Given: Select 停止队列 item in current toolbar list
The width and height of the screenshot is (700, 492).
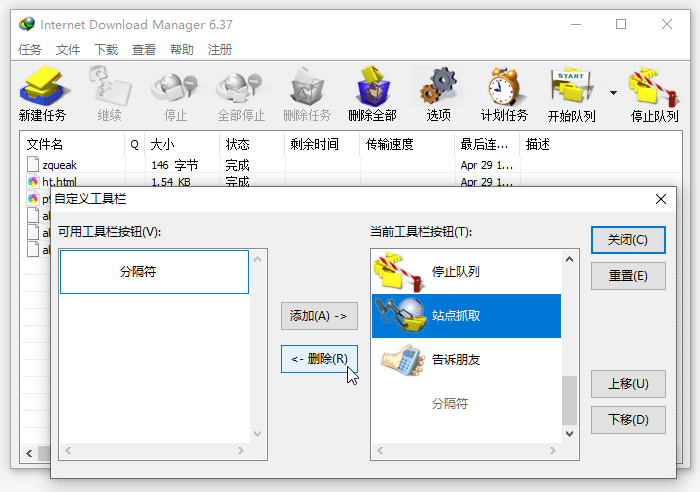Looking at the screenshot, I should (466, 272).
